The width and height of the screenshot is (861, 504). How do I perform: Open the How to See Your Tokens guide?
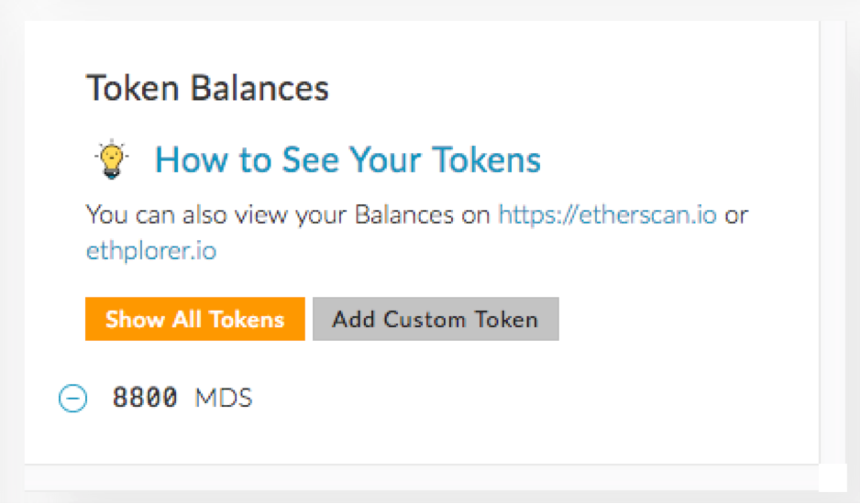point(348,159)
